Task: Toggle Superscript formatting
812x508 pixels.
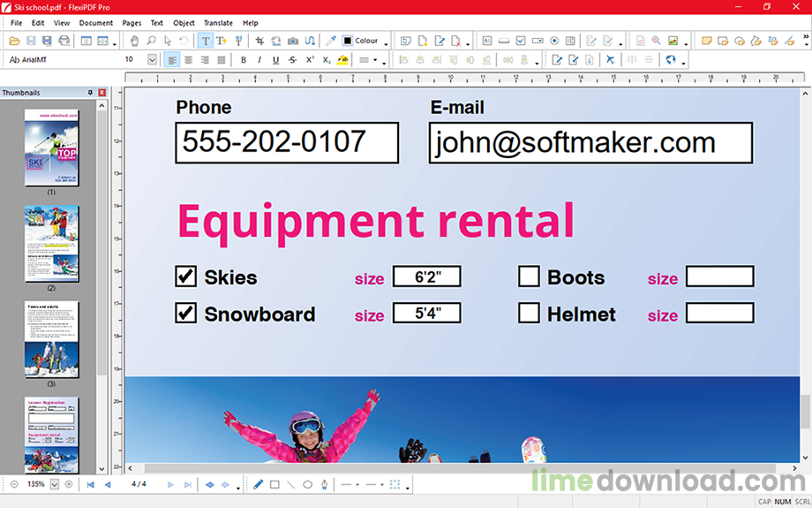Action: point(310,59)
